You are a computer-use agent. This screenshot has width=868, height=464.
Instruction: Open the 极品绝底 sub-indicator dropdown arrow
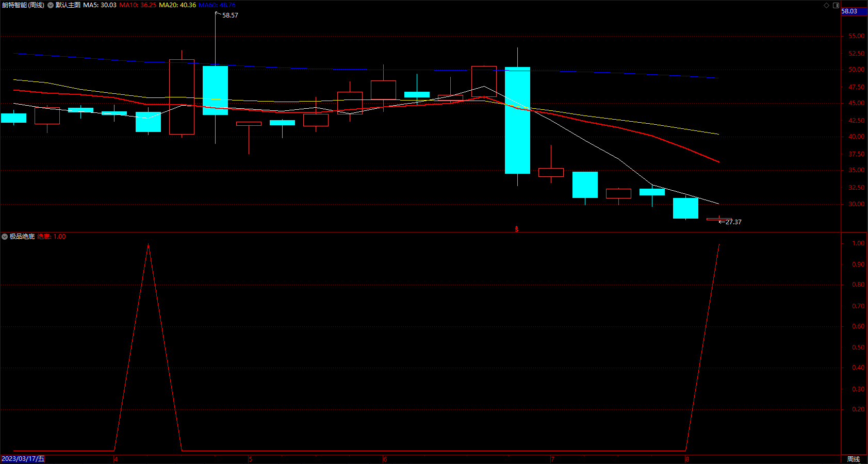pyautogui.click(x=5, y=237)
